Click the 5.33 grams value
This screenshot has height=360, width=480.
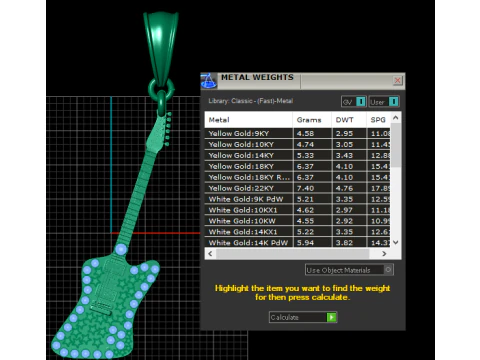pyautogui.click(x=305, y=155)
